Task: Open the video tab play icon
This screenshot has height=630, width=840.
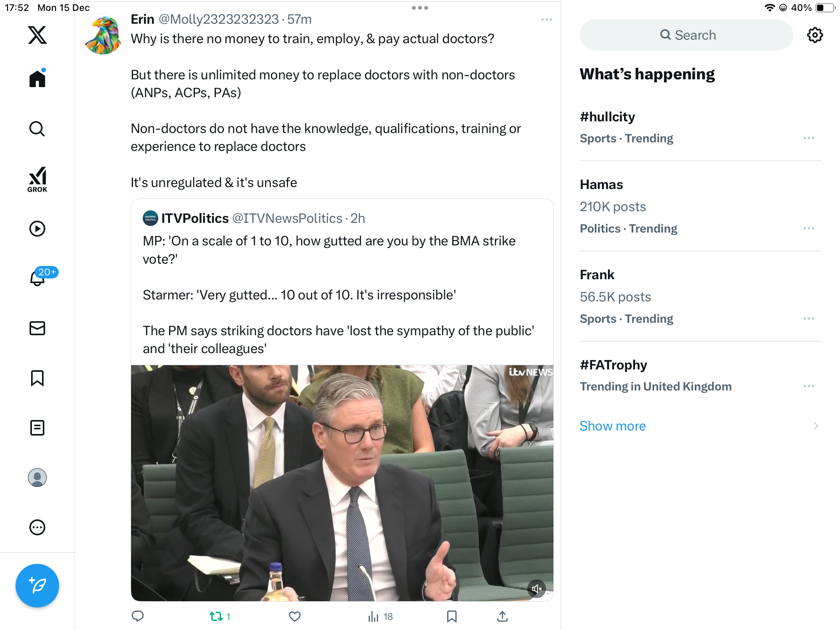Action: click(x=37, y=229)
